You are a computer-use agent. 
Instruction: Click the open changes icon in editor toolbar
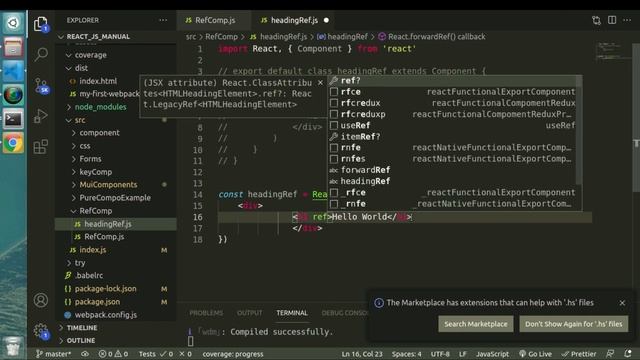coord(596,20)
